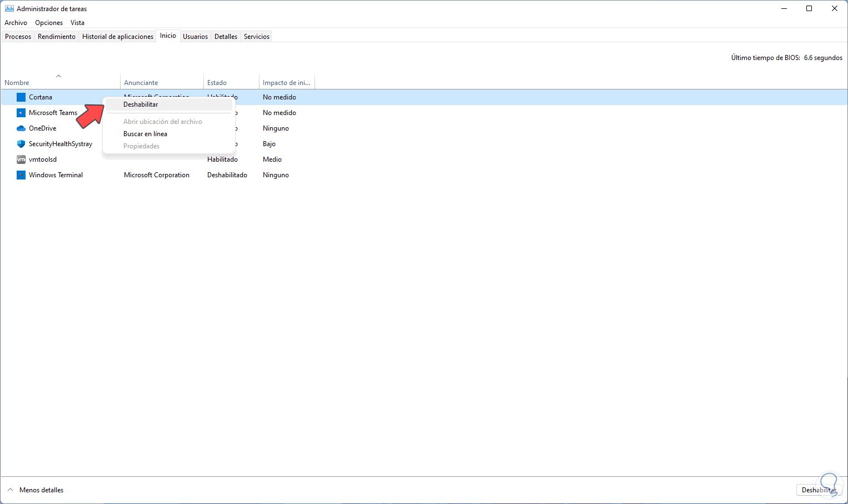Click the Microsoft Teams icon
Screen dimensions: 848x504
coord(21,113)
